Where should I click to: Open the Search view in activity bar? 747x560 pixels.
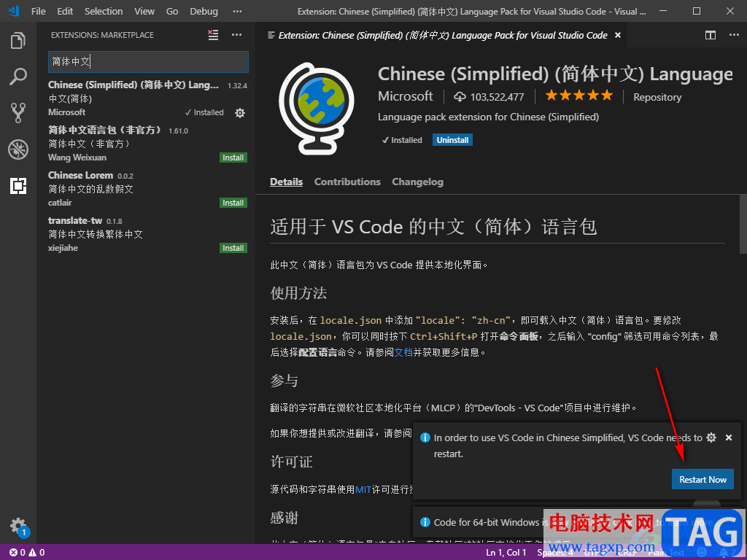coord(18,77)
